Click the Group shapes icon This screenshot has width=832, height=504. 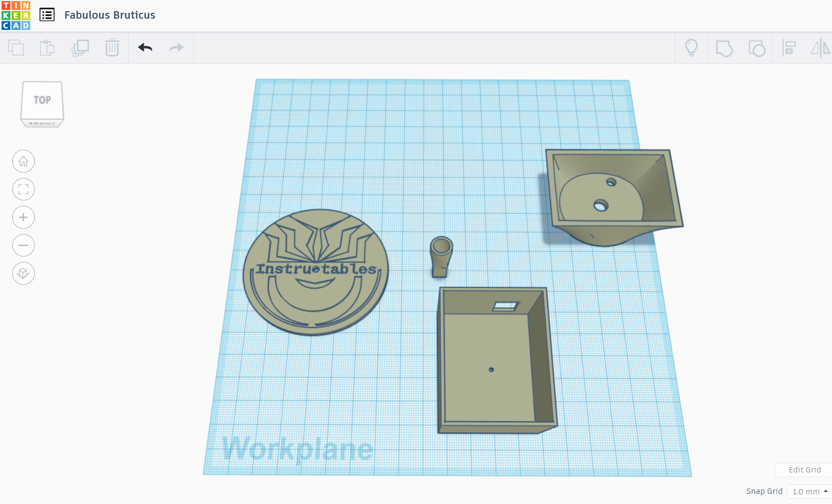pyautogui.click(x=724, y=48)
